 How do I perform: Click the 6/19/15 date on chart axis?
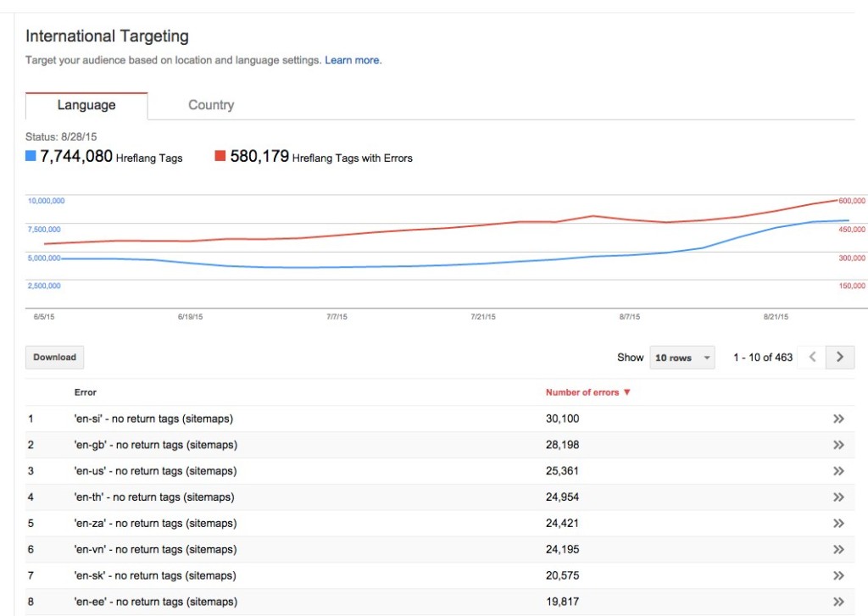pos(190,317)
